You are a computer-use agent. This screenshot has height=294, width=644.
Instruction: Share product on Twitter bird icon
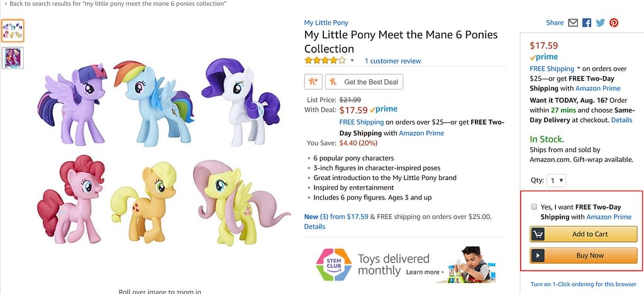(601, 23)
